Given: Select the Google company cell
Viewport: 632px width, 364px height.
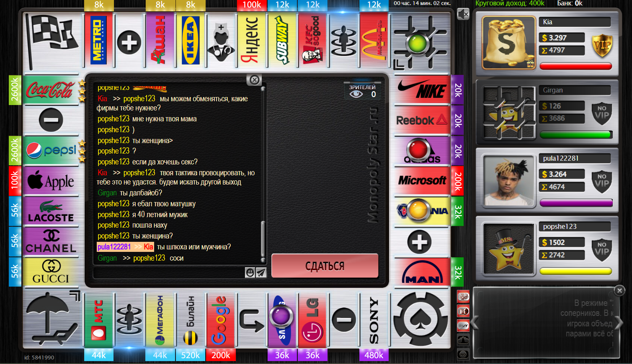Looking at the screenshot, I should [x=221, y=320].
